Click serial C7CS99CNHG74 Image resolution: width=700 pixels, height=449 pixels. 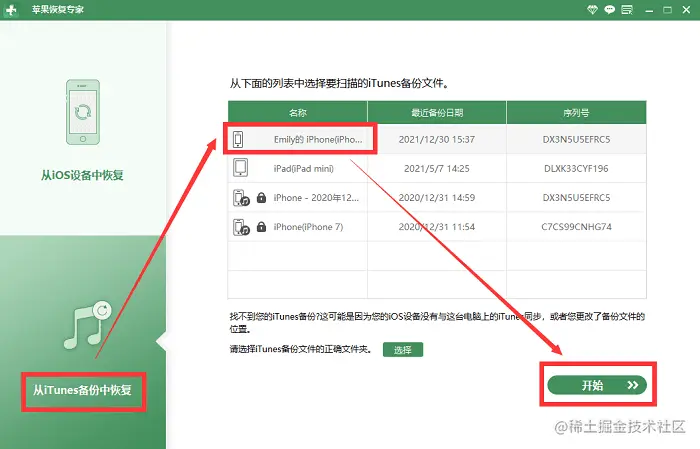click(576, 227)
